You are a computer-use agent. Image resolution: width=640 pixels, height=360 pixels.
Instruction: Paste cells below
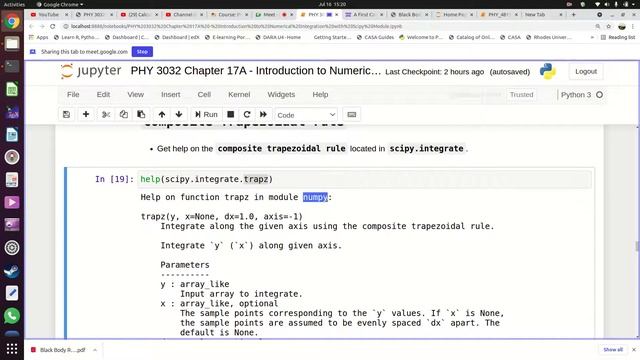point(141,115)
